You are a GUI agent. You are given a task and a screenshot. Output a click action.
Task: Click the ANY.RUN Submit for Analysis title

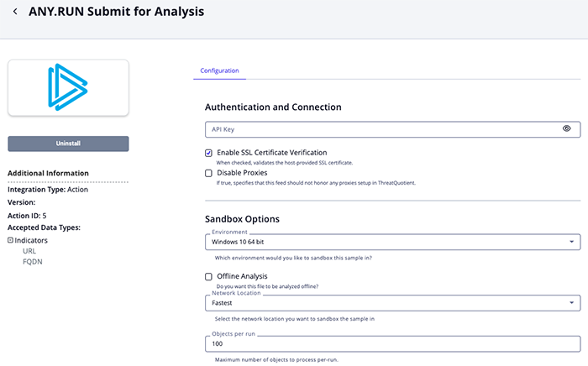pos(116,13)
